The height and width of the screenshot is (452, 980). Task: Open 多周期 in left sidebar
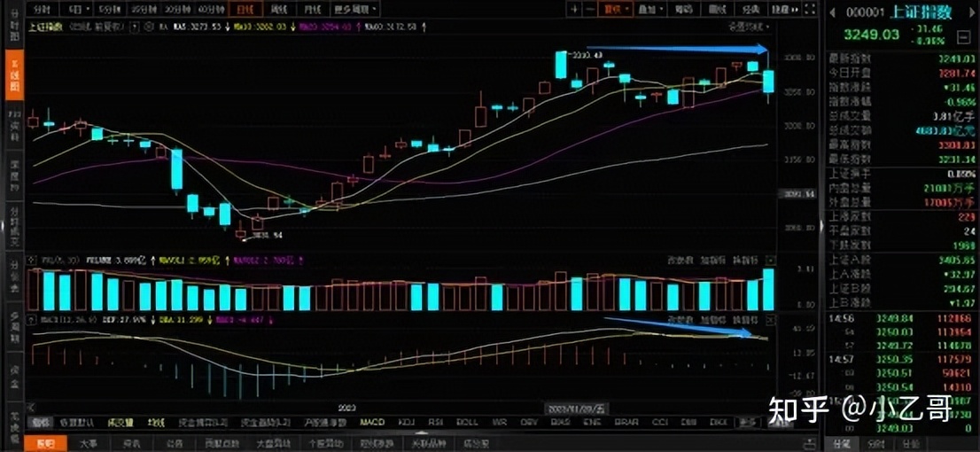tap(14, 328)
